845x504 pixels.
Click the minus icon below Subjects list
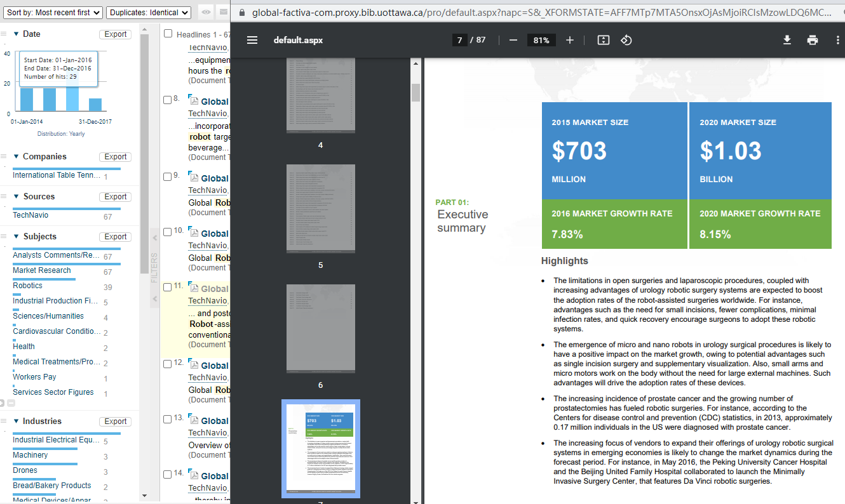(11, 403)
